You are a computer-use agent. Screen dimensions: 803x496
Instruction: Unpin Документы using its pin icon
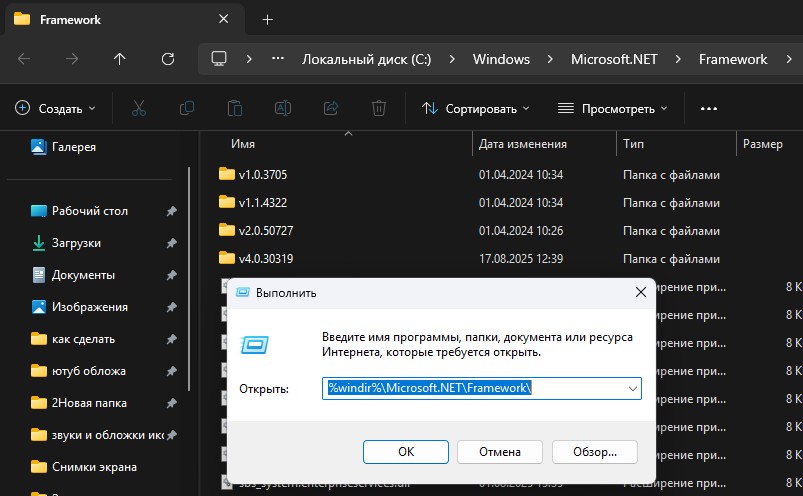[x=172, y=275]
